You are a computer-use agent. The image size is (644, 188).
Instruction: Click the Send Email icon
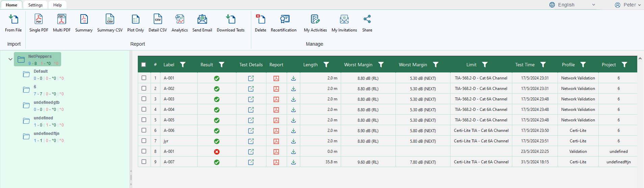coord(202,20)
